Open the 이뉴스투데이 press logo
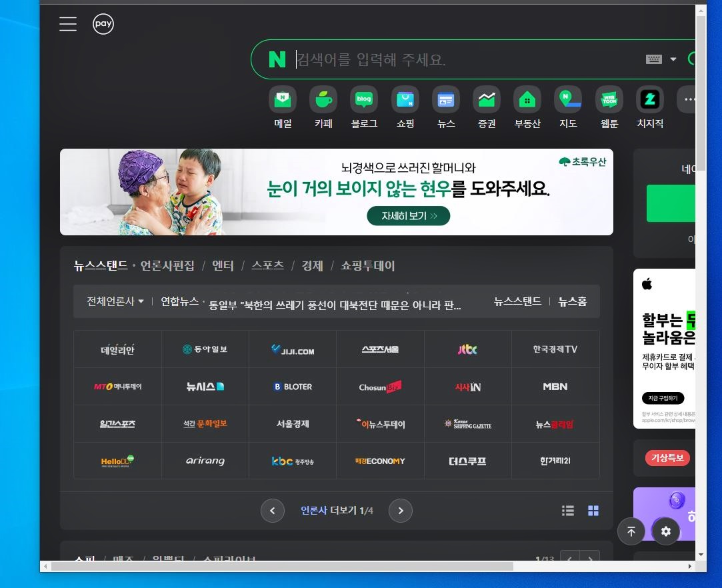The height and width of the screenshot is (588, 722). click(x=381, y=424)
